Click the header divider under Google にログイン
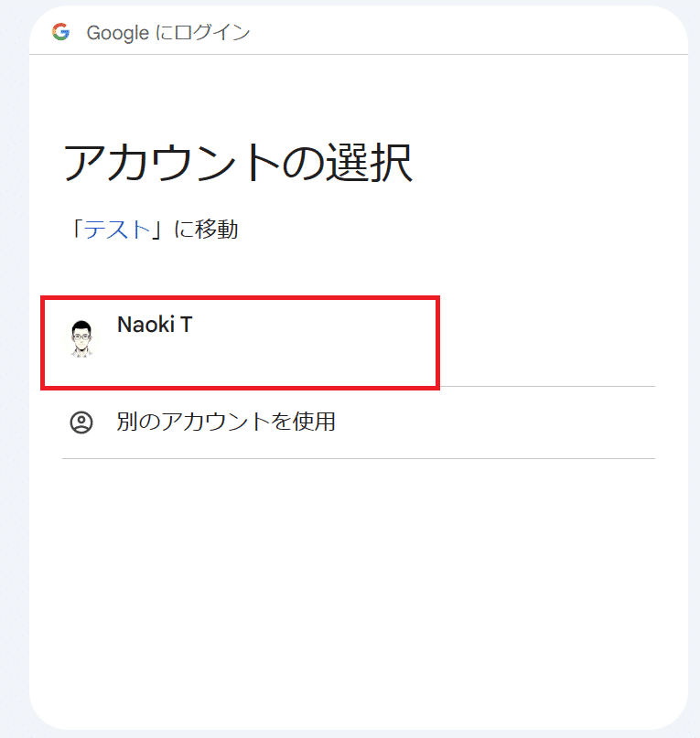 (357, 54)
